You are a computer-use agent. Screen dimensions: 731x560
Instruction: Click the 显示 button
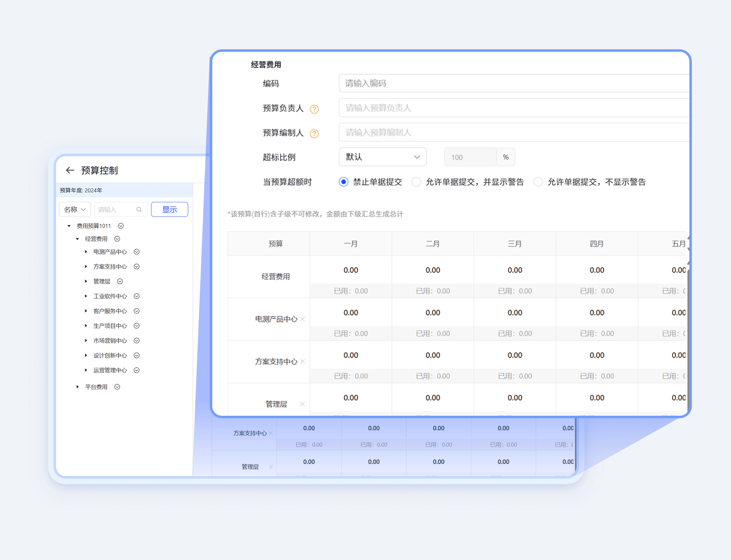(169, 210)
